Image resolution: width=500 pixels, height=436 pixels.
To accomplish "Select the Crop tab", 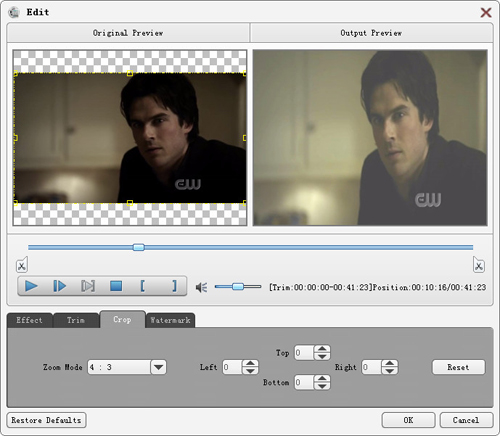I will (122, 319).
